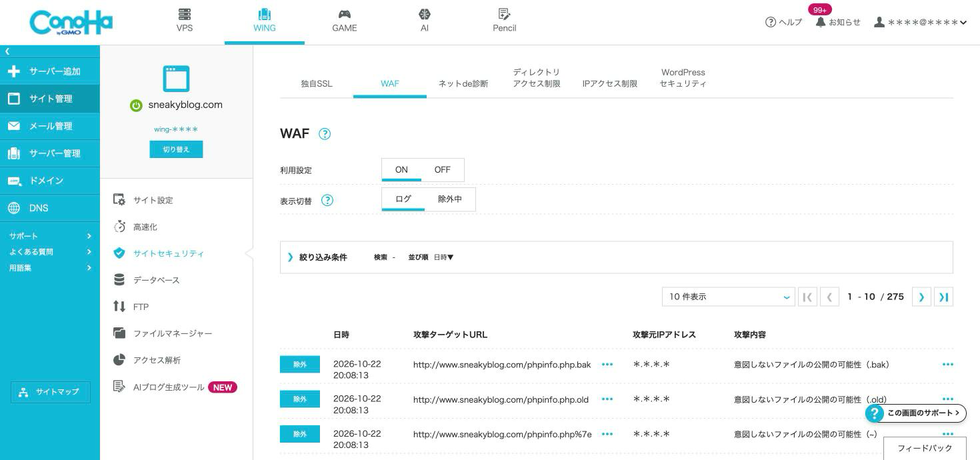Click サーバー追加 in sidebar
Image resolution: width=980 pixels, height=460 pixels.
click(50, 71)
